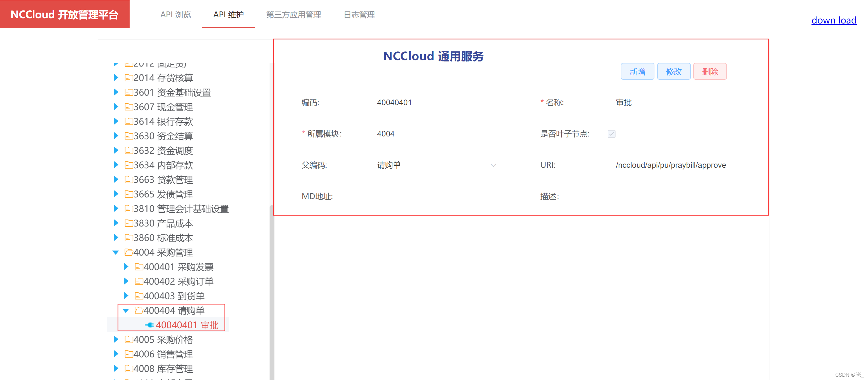
Task: Select the API 维护 tab
Action: point(228,15)
